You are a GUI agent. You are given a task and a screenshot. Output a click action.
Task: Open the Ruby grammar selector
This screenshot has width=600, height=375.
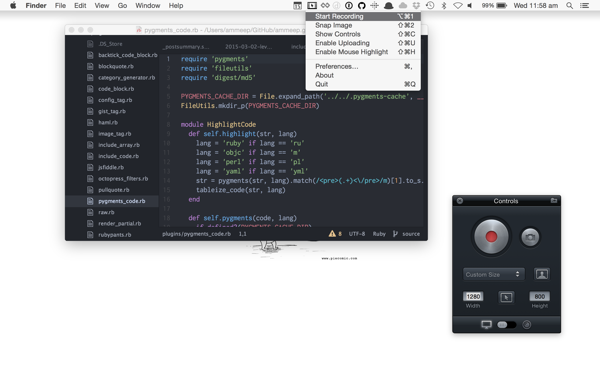pos(379,234)
